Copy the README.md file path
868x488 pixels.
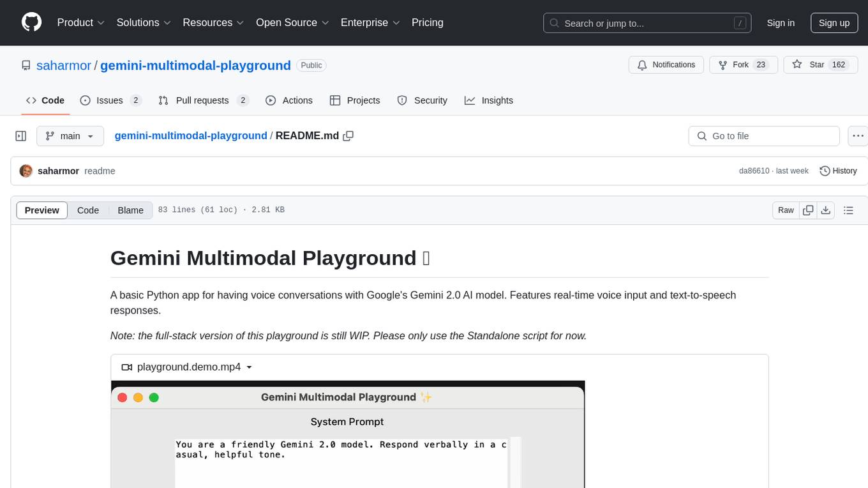tap(348, 136)
